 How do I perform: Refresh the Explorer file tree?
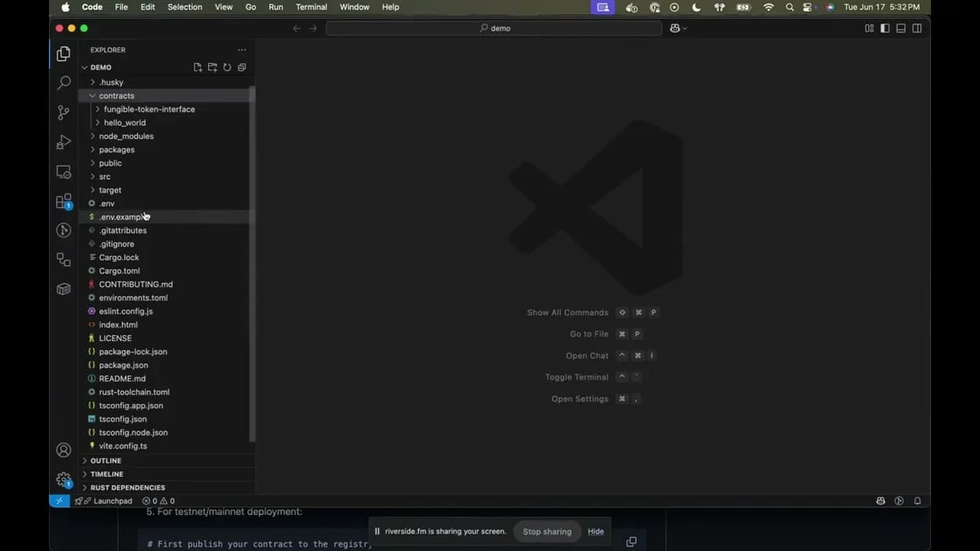(x=227, y=68)
